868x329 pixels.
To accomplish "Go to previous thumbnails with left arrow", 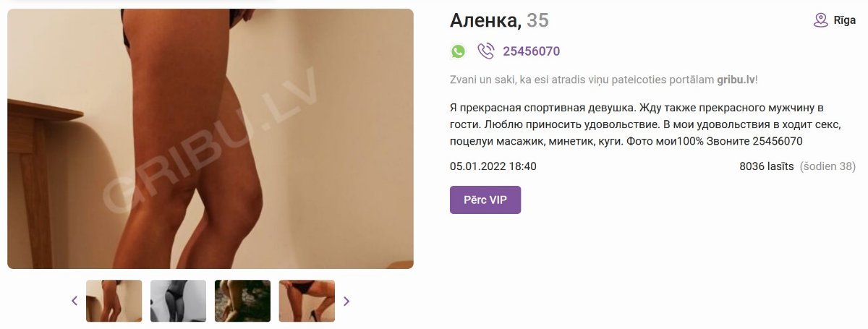I will [75, 301].
